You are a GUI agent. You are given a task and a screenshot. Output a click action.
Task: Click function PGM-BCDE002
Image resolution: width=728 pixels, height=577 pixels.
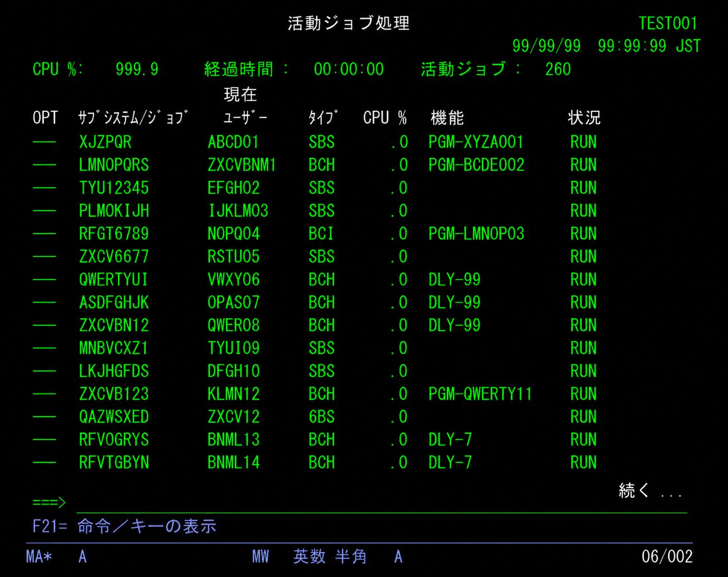[476, 165]
